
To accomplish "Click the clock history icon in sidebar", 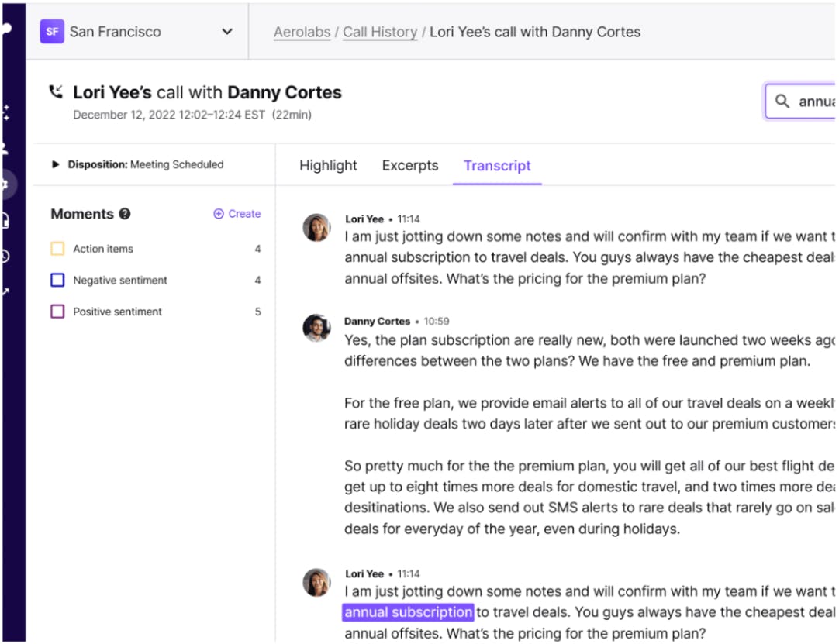I will pos(6,257).
